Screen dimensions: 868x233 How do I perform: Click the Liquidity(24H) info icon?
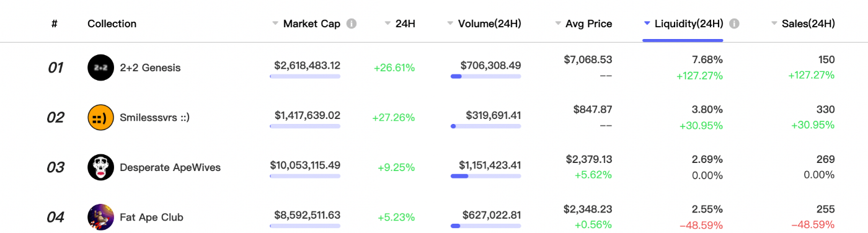(734, 24)
